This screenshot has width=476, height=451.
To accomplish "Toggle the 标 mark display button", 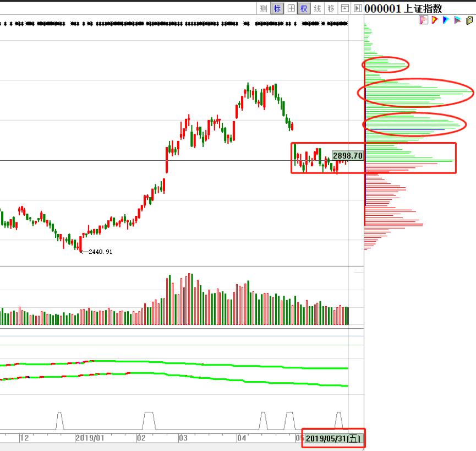I will pos(277,8).
